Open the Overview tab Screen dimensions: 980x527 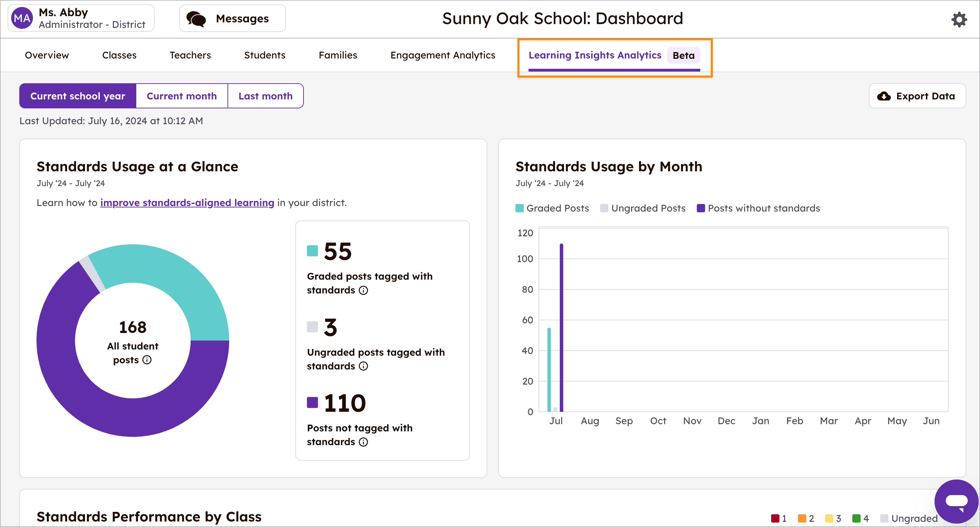pyautogui.click(x=47, y=55)
